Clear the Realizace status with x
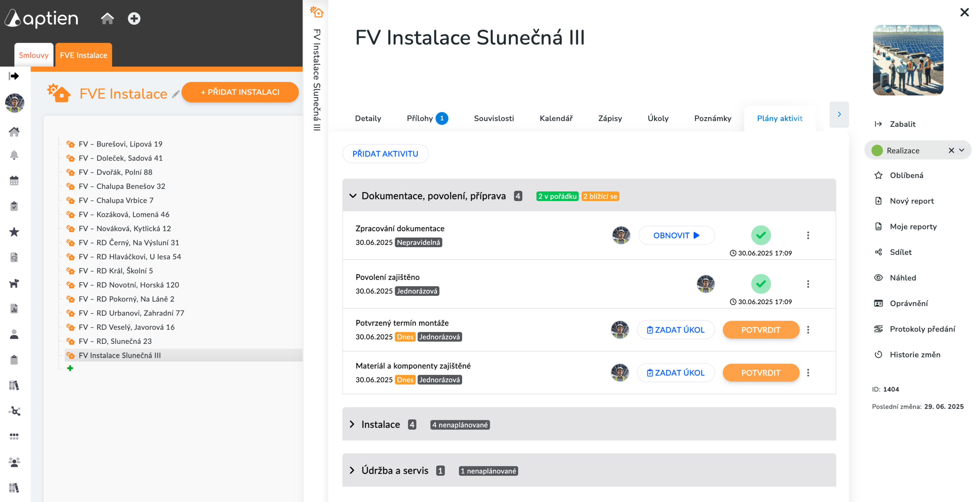Image resolution: width=980 pixels, height=502 pixels. [951, 150]
